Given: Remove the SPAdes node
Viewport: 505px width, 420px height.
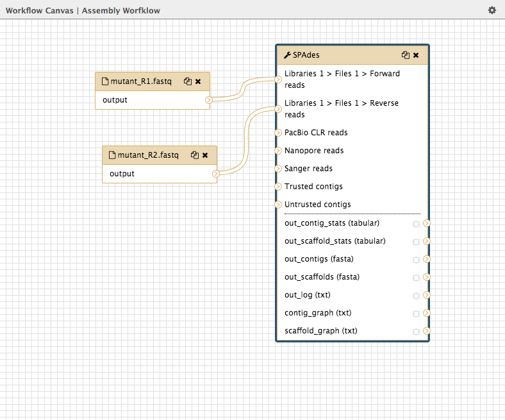Looking at the screenshot, I should click(416, 55).
